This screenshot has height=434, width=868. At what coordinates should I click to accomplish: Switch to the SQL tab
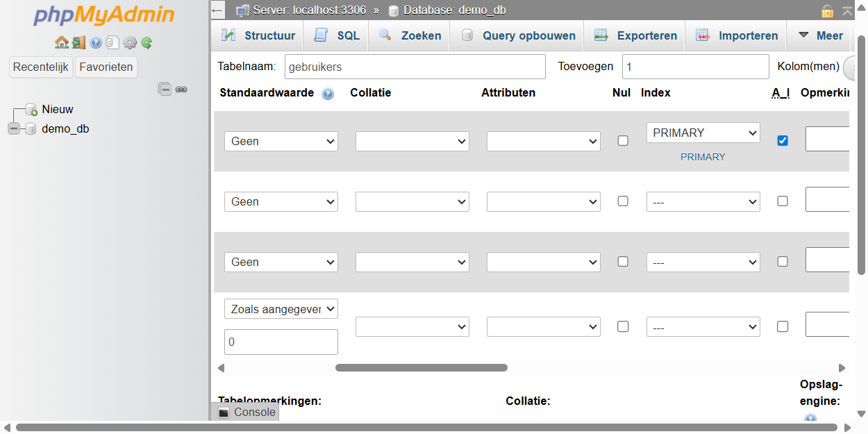(x=337, y=35)
